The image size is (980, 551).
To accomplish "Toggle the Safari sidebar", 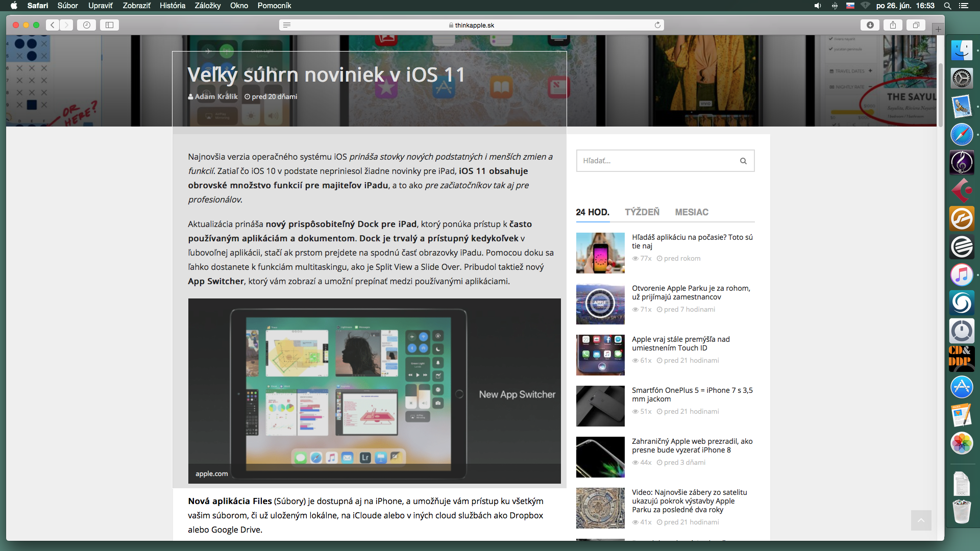I will coord(109,25).
